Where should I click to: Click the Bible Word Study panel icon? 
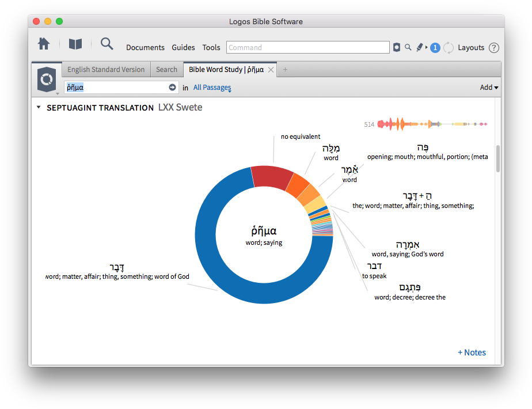[x=47, y=79]
